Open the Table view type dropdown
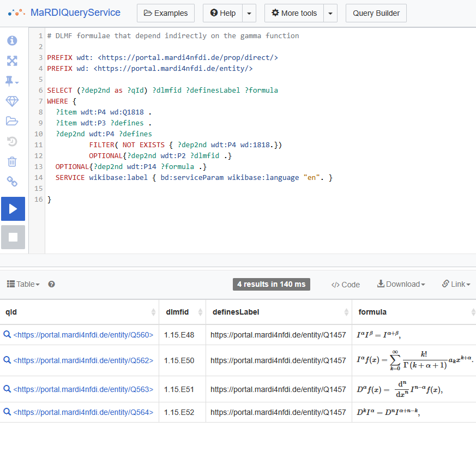Viewport: 476px width, 476px height. (23, 284)
